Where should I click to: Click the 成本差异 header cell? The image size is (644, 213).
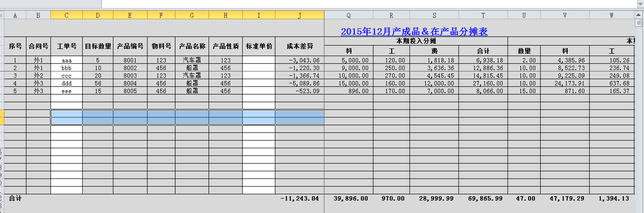point(299,47)
